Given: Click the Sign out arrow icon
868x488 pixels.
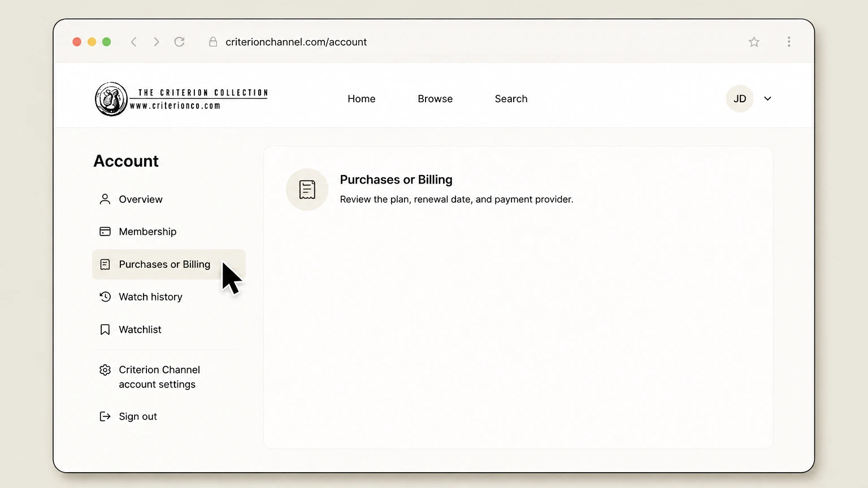Looking at the screenshot, I should coord(105,416).
